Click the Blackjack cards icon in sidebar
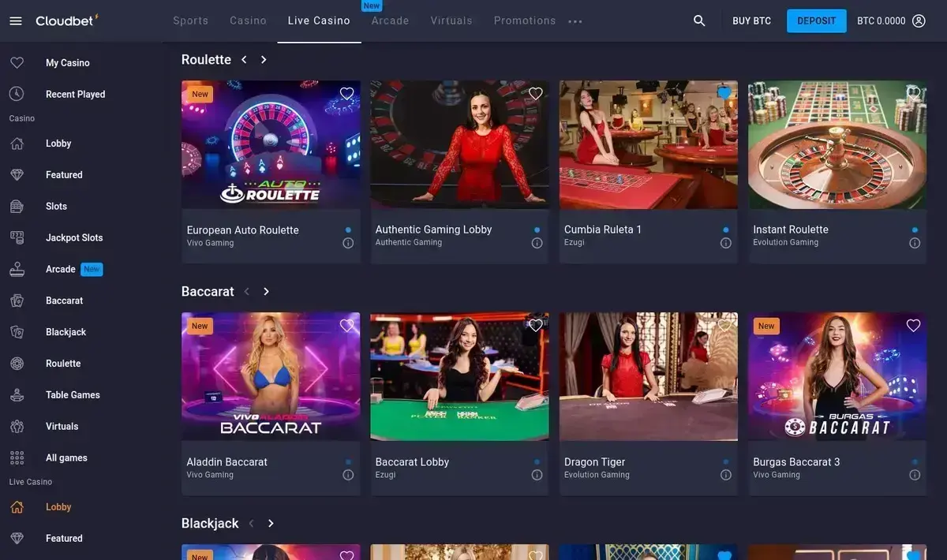Image resolution: width=947 pixels, height=560 pixels. 17,332
